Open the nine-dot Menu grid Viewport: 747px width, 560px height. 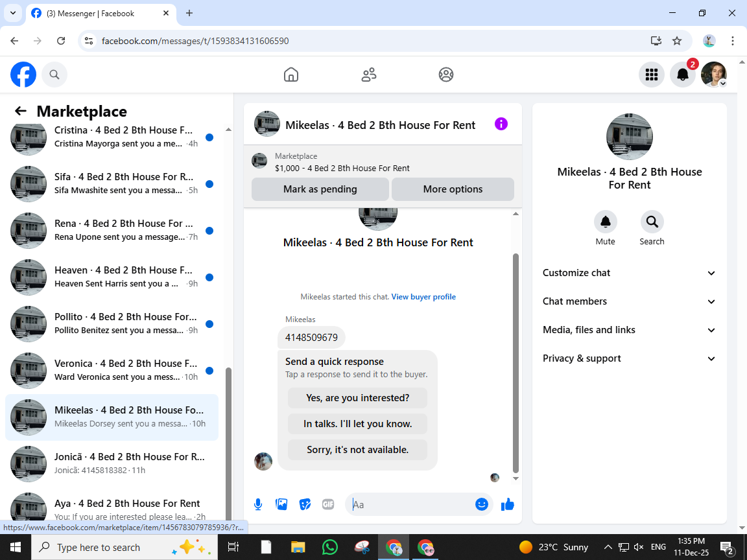point(651,75)
